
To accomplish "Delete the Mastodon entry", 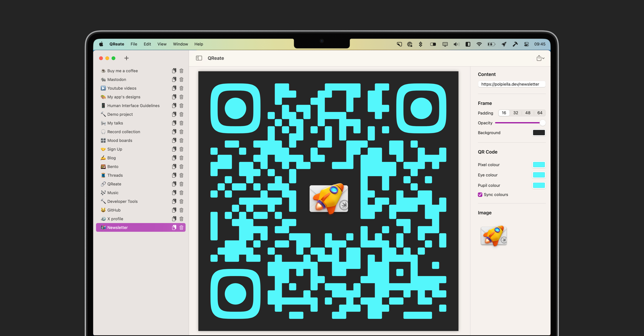I will [181, 80].
